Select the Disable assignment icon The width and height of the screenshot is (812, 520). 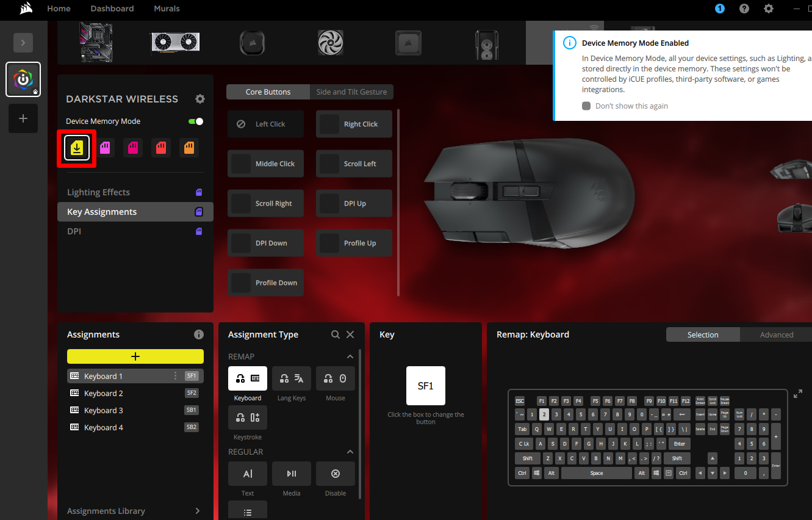point(335,473)
